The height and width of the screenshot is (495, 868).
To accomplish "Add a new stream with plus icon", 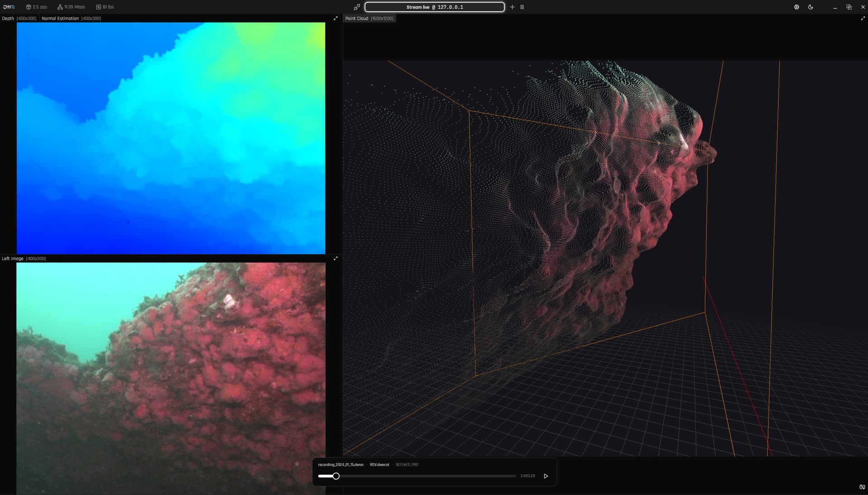I will tap(512, 7).
